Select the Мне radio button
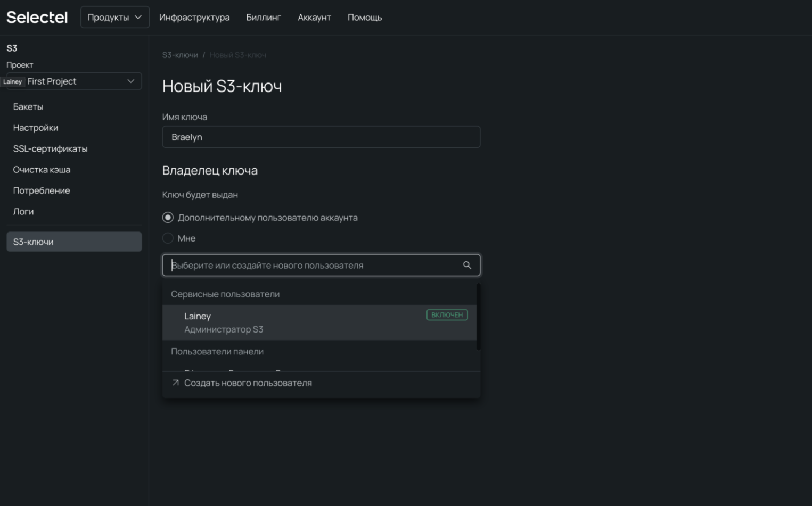This screenshot has width=812, height=506. (x=168, y=238)
